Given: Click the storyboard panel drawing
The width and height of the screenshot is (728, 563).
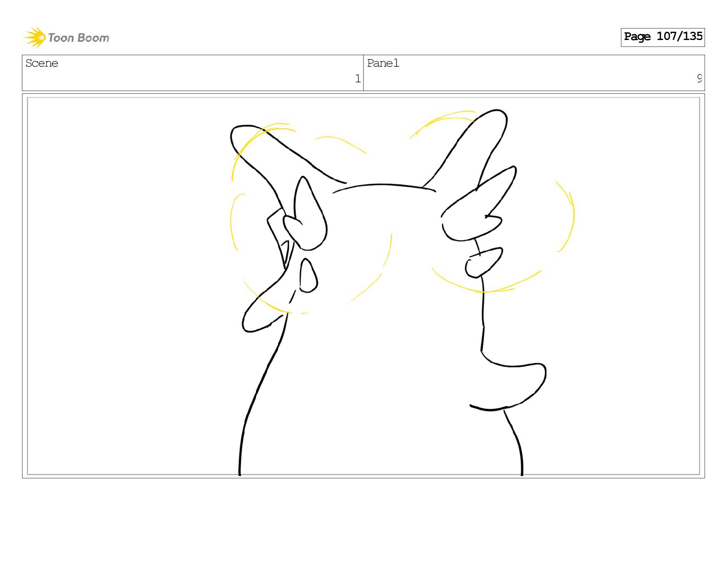Looking at the screenshot, I should (x=363, y=286).
